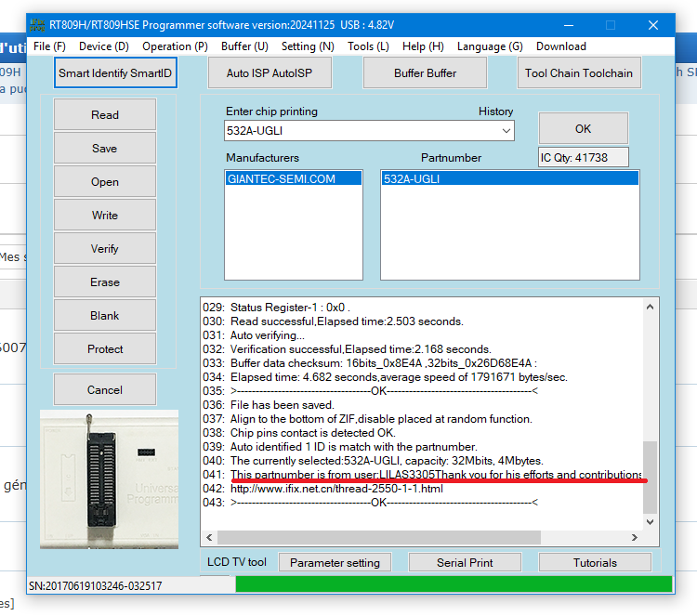
Task: Open the Device (D) menu
Action: (104, 46)
